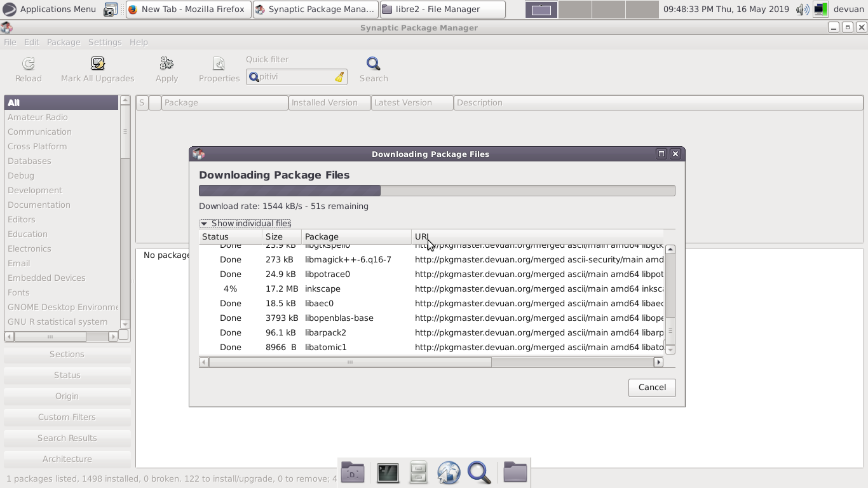Switch to the Status sidebar view
This screenshot has height=488, width=868.
(67, 375)
